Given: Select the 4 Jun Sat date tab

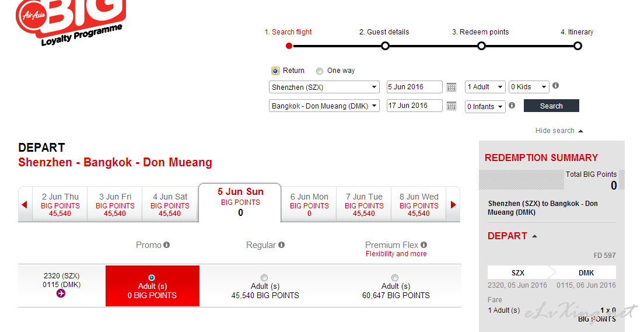Looking at the screenshot, I should [170, 205].
